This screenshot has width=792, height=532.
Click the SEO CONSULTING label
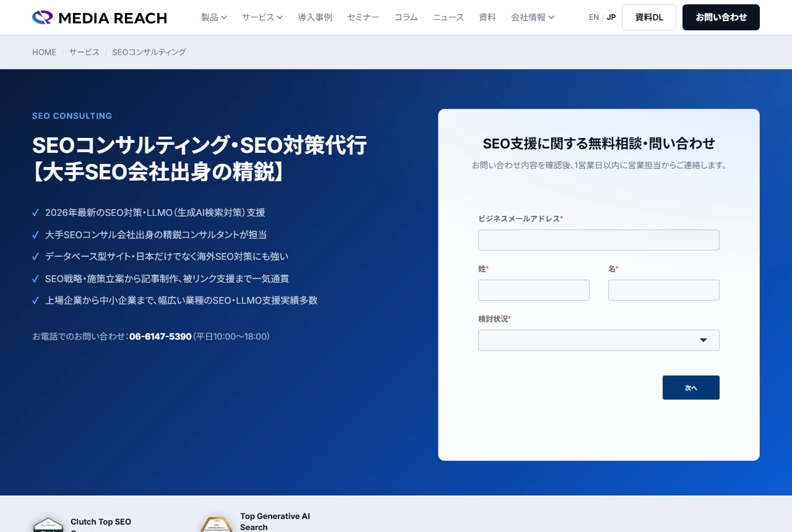pos(72,116)
